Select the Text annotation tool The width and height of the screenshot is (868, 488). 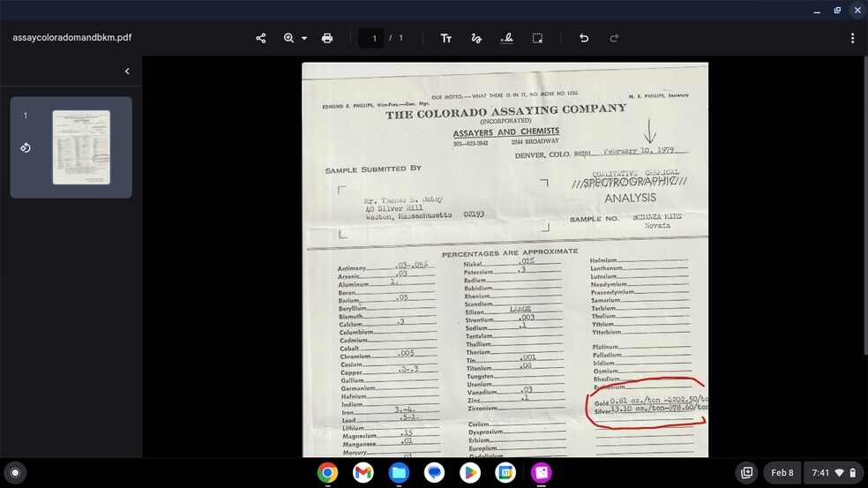click(446, 38)
